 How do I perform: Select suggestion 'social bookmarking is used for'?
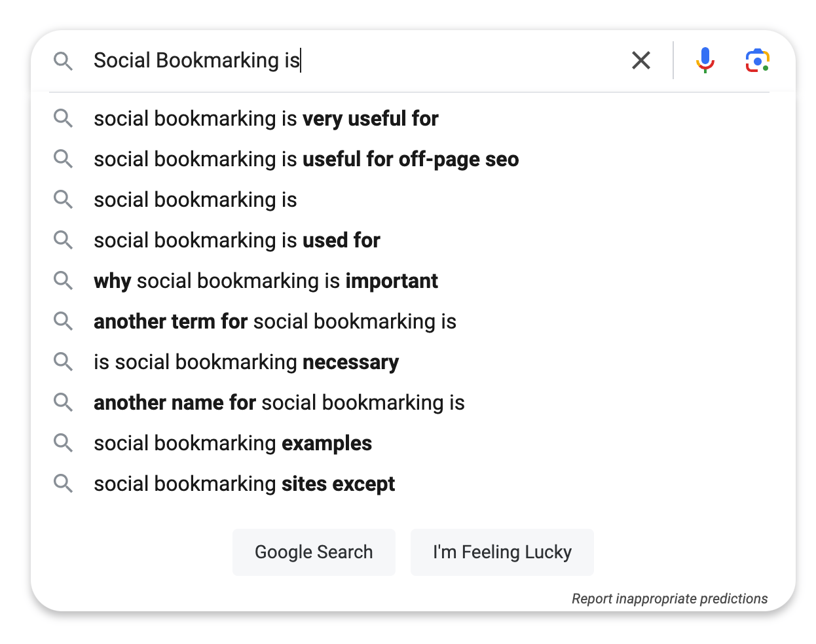[236, 240]
